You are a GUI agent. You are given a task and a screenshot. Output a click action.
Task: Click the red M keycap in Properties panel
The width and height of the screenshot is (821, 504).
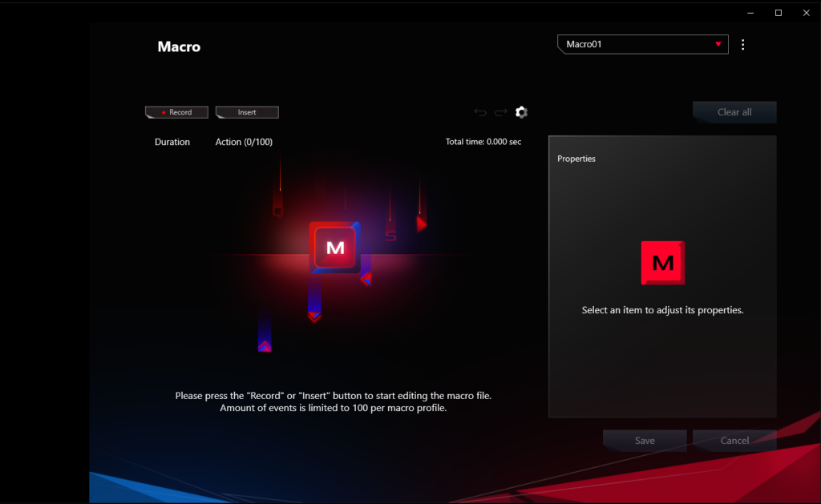pos(662,263)
